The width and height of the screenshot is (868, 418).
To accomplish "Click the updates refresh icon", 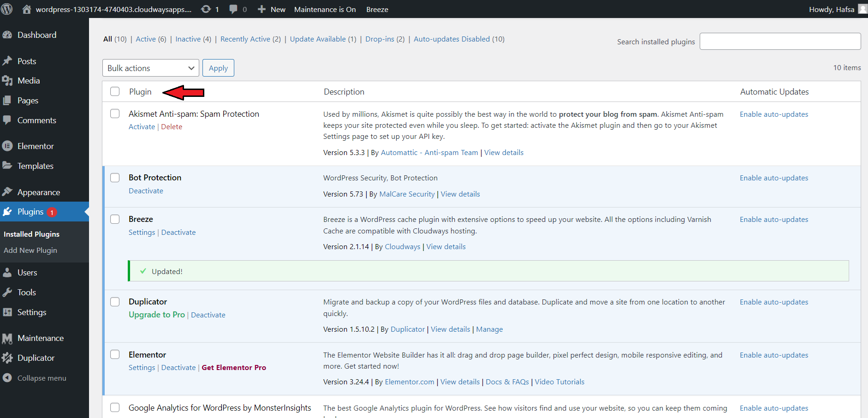I will pyautogui.click(x=206, y=9).
